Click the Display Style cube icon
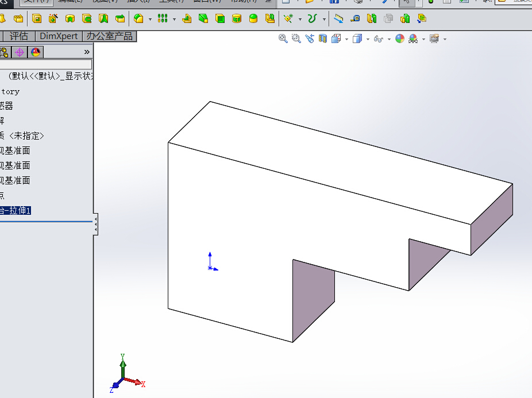Screen dimensions: 532x398 357,38
